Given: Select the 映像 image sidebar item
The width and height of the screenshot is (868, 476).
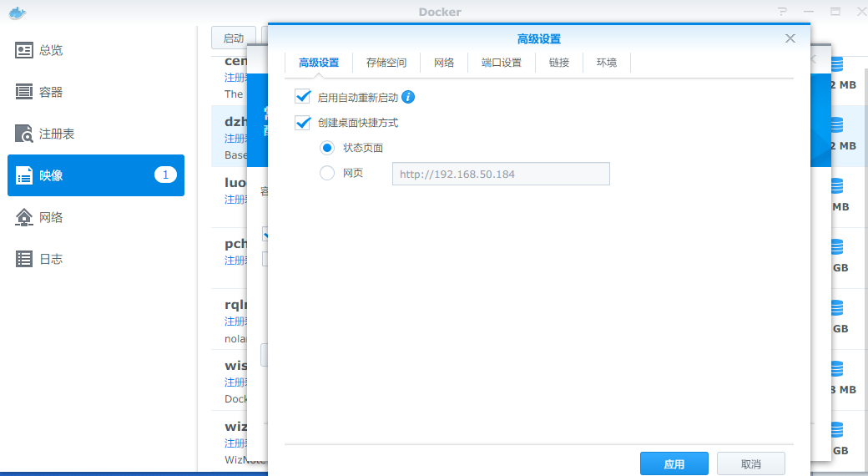Looking at the screenshot, I should pyautogui.click(x=96, y=175).
